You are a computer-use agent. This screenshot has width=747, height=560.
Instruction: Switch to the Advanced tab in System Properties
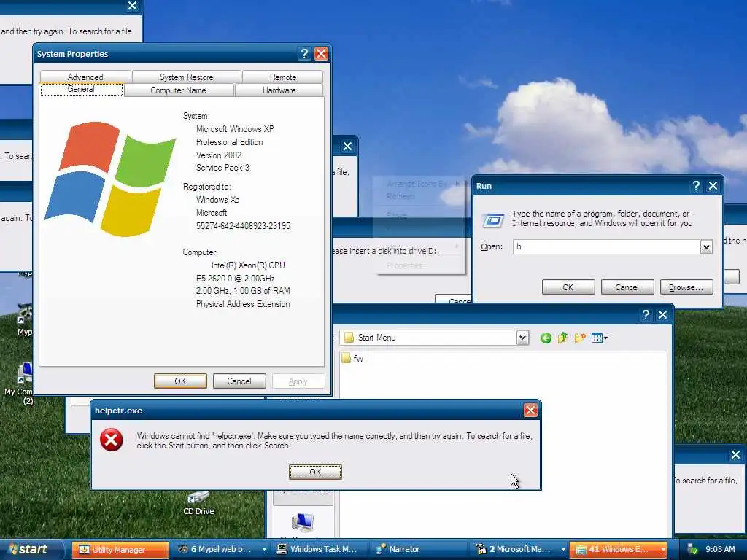(85, 77)
